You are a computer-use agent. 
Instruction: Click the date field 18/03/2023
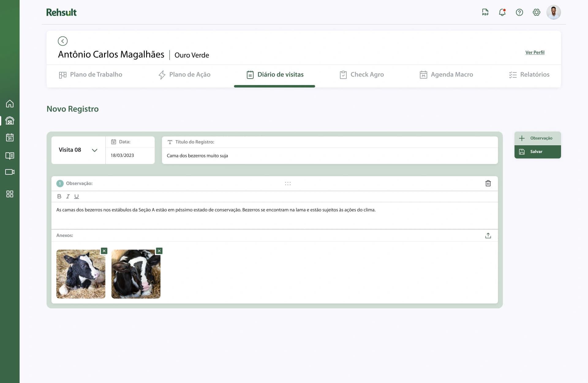(130, 155)
